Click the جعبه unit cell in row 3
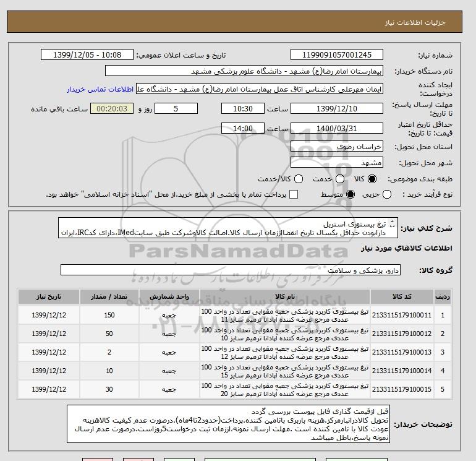Screen dimensions: 476x461 [169, 352]
